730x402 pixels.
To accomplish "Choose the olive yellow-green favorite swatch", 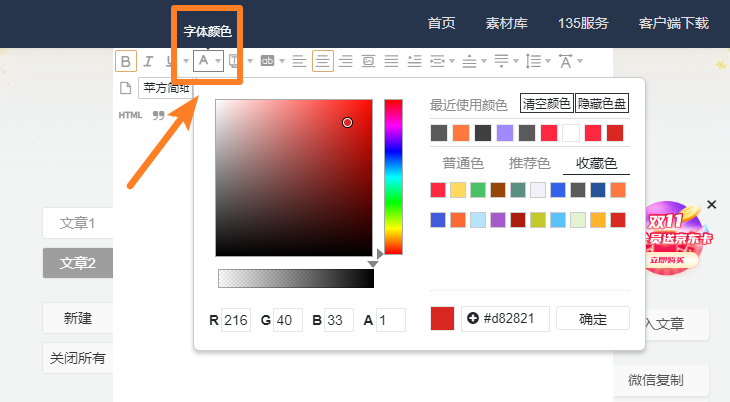I will pos(538,220).
